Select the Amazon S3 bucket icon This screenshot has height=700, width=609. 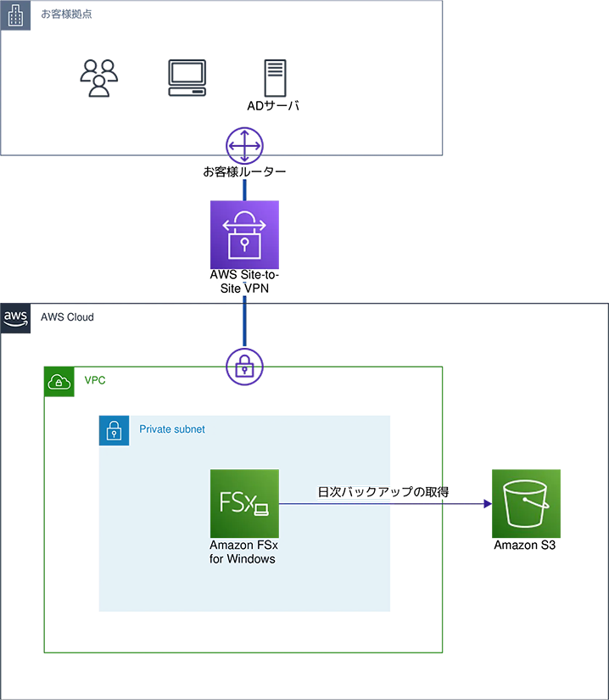click(526, 503)
